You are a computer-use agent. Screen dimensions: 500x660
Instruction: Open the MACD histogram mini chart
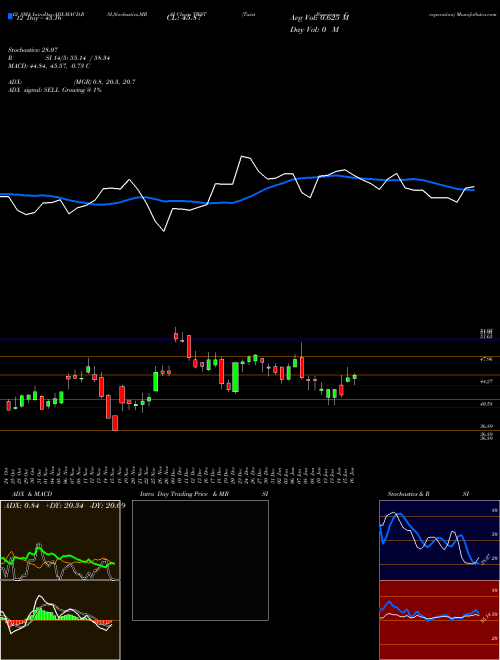(x=60, y=620)
